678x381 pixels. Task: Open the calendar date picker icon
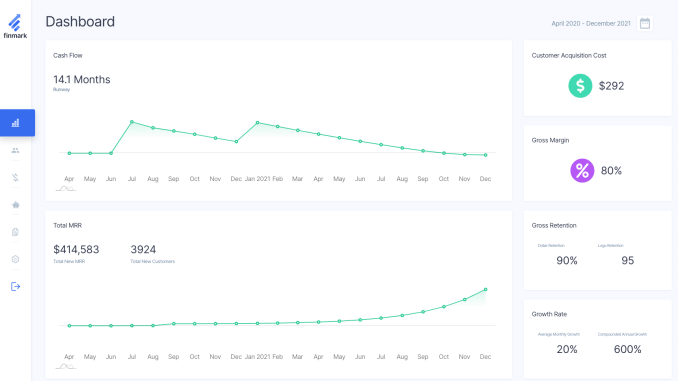click(645, 23)
